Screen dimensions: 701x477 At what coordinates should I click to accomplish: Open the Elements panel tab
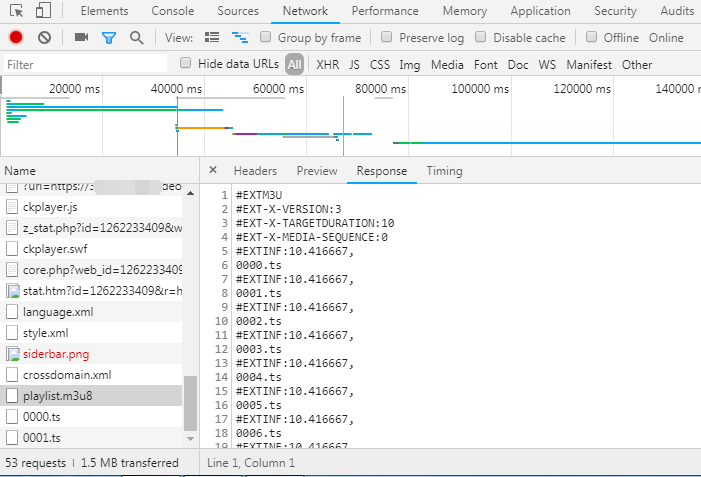tap(104, 11)
